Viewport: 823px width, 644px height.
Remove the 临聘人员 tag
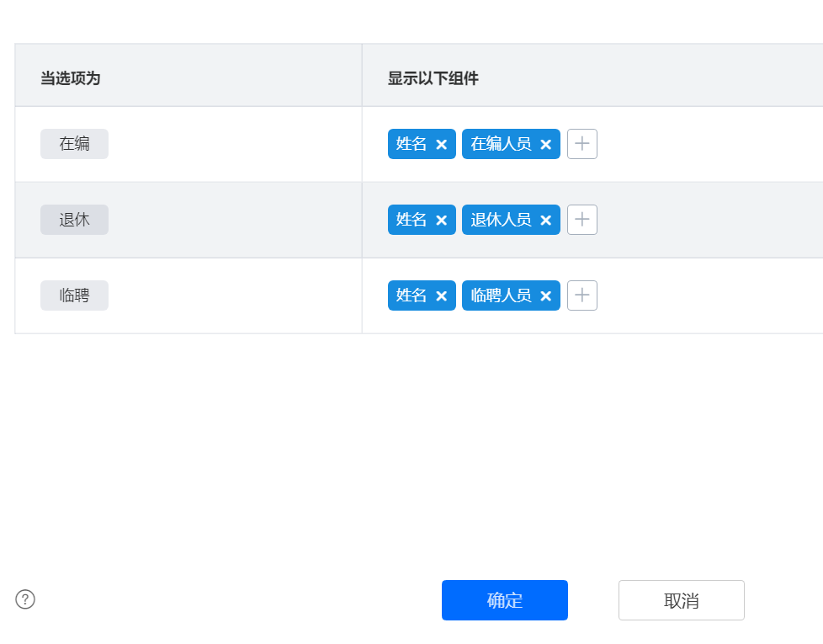pyautogui.click(x=545, y=296)
